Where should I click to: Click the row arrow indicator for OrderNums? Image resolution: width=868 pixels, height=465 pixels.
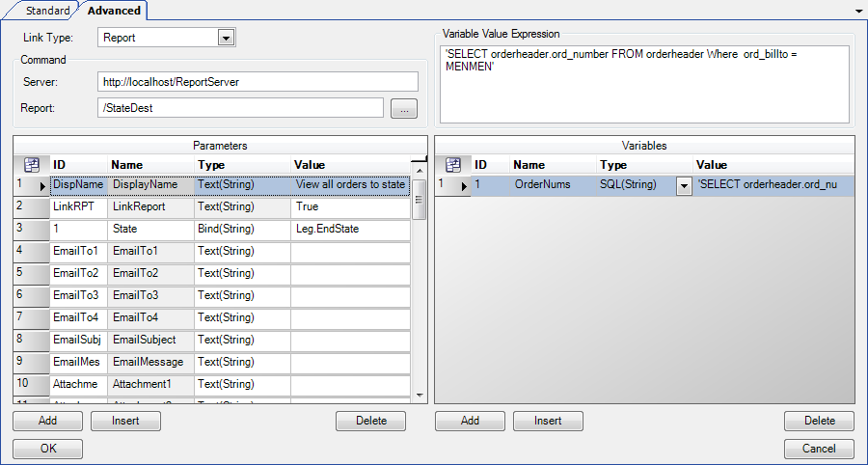coord(464,185)
